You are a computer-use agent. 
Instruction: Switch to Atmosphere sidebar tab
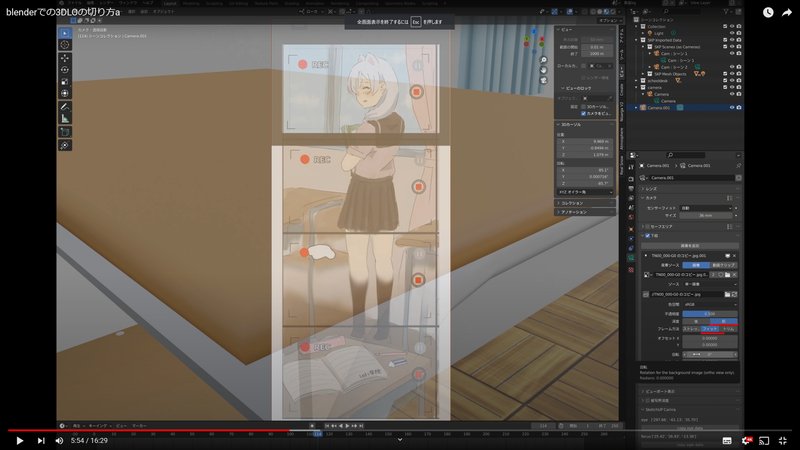click(622, 138)
